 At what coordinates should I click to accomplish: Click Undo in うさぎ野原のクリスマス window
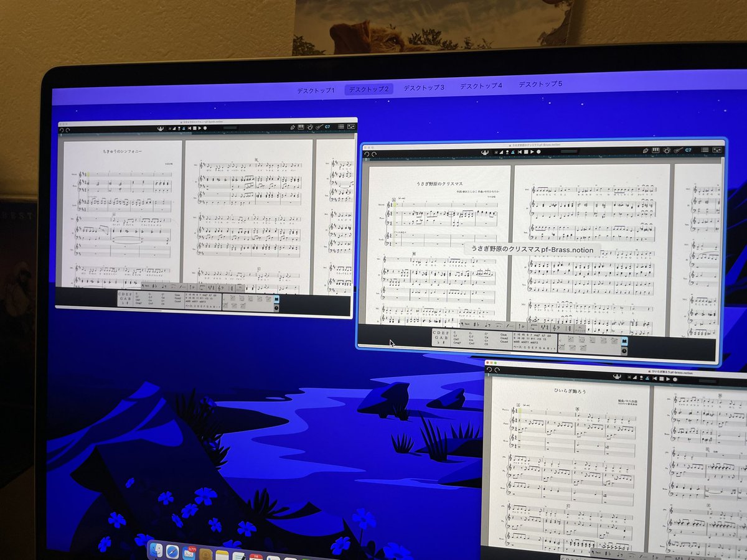[367, 154]
